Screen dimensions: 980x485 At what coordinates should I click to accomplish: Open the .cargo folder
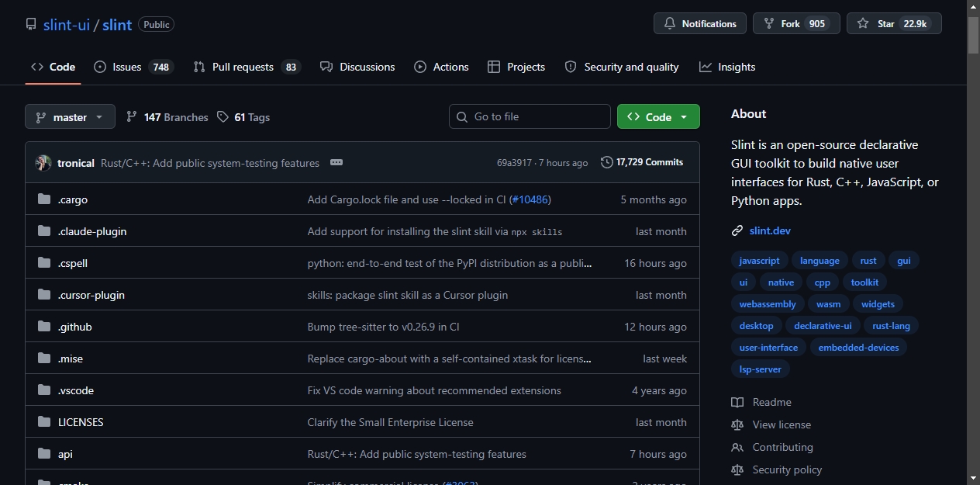[x=73, y=199]
